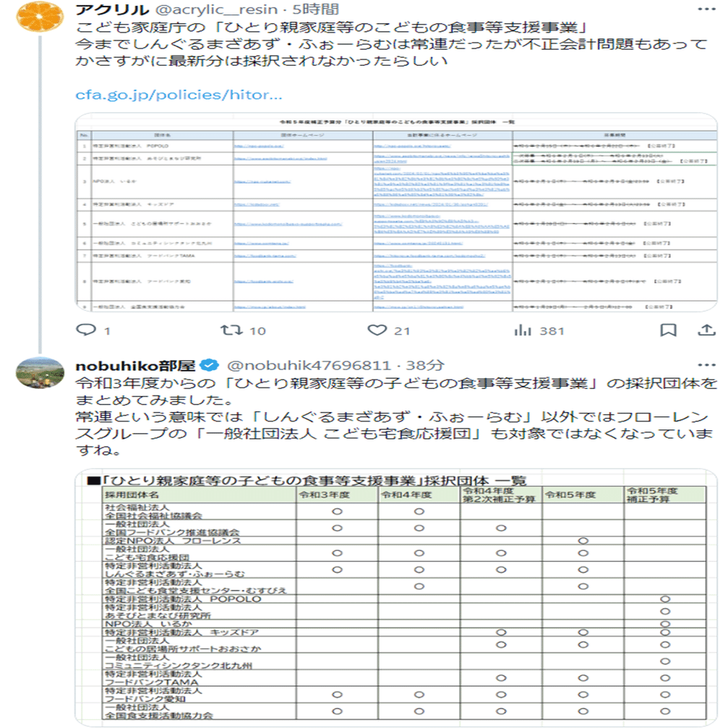
Task: Open the @acrylic__resin handle
Action: [x=216, y=9]
